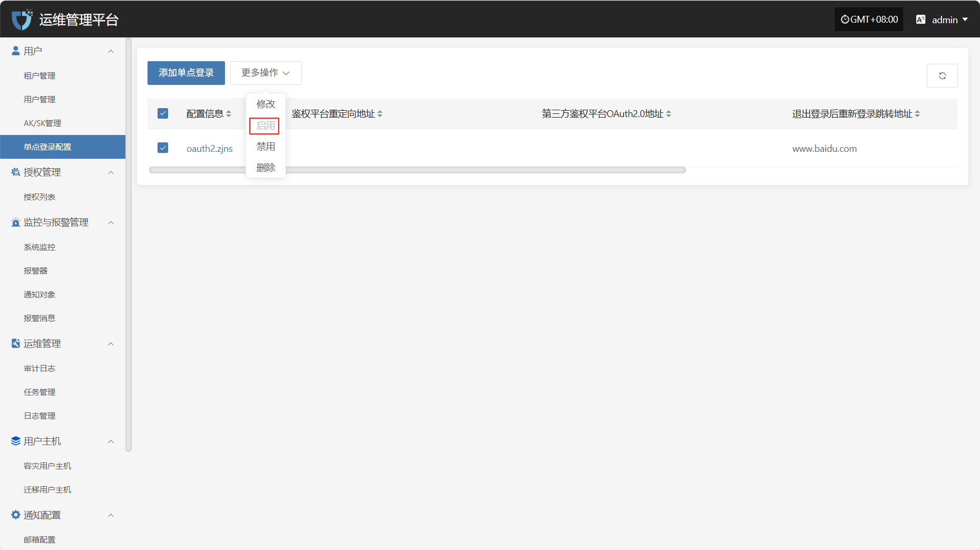Collapse the 用户 sidebar section

[111, 51]
